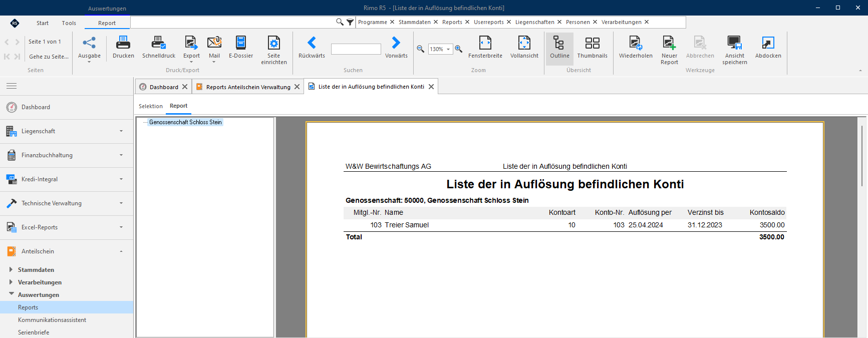
Task: Expand the Verarbeitungen tree node
Action: coord(11,282)
